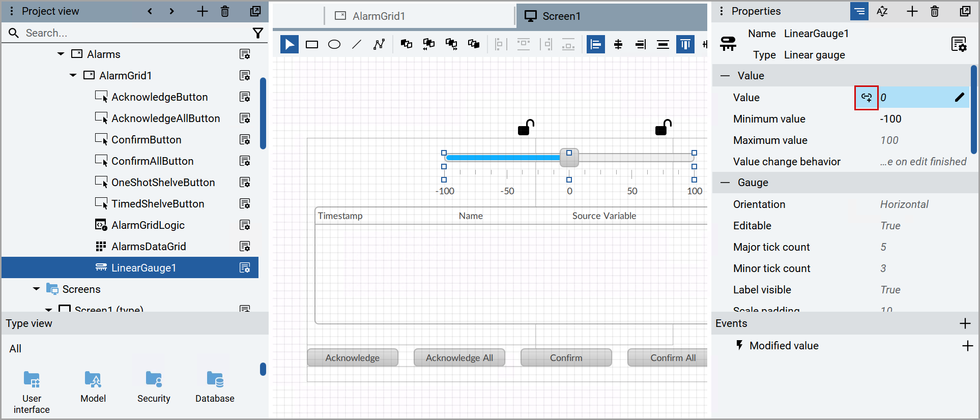Delete the selected Project view item
This screenshot has width=980, height=420.
(x=225, y=11)
